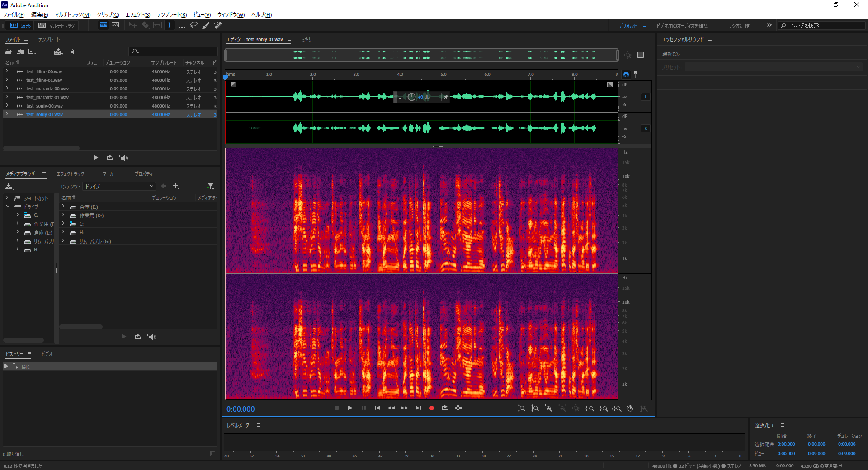Zoom in amplitude in editor
Viewport: 868px width, 470px height.
coord(522,409)
